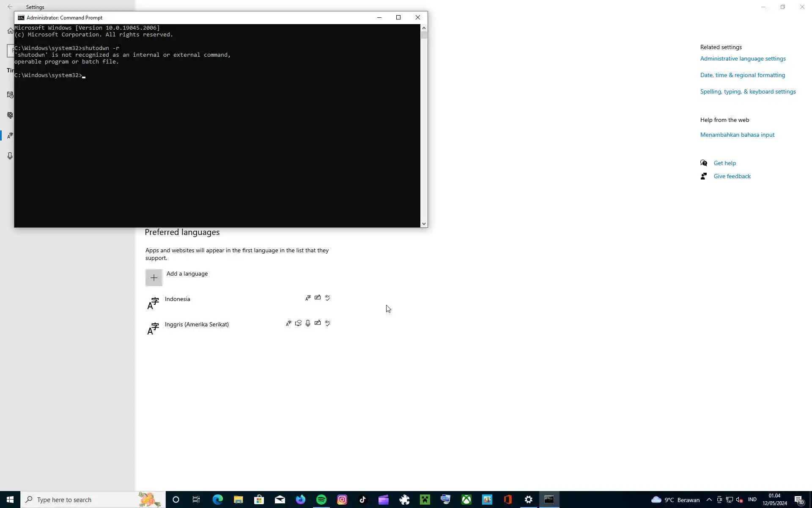Screen dimensions: 812x508
Task: Select Inggris (Amerika Serikat) language entry
Action: pyautogui.click(x=197, y=325)
